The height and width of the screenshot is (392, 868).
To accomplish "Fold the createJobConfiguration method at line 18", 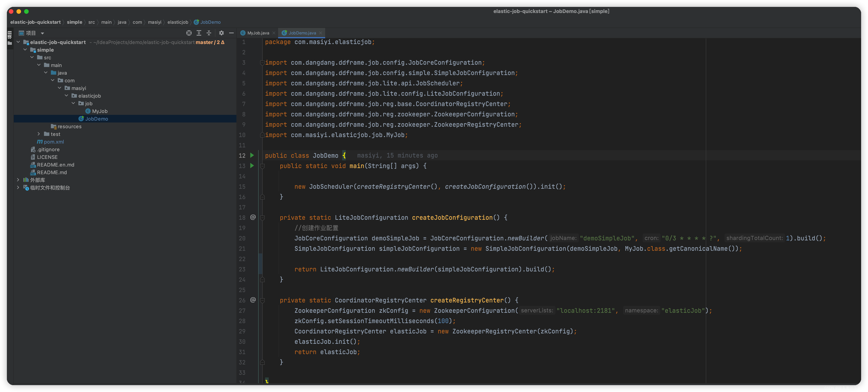I will click(262, 218).
